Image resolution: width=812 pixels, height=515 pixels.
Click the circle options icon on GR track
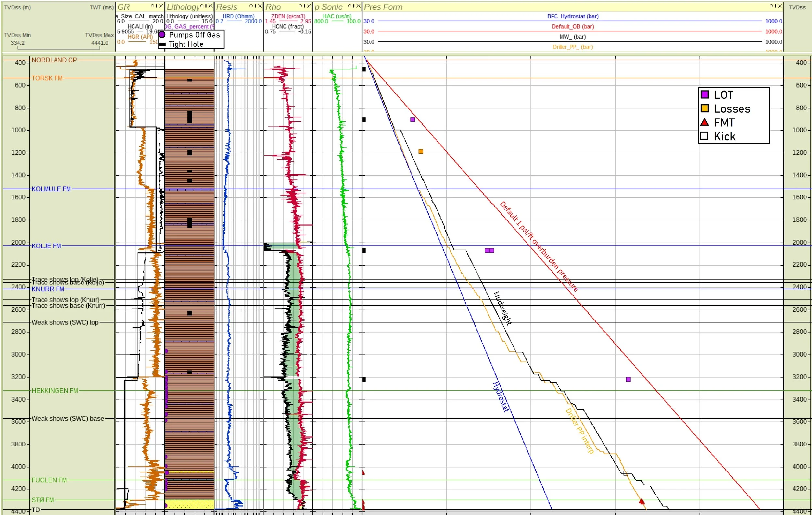click(x=152, y=6)
